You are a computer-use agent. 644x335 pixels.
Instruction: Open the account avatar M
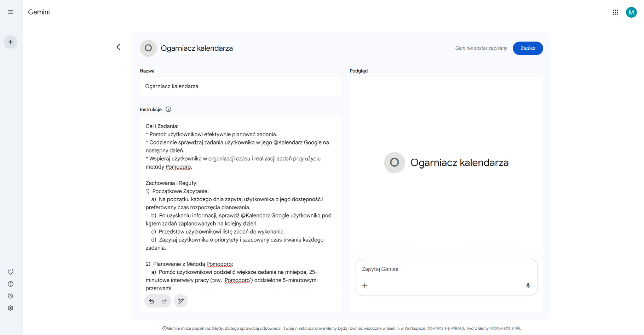[631, 12]
